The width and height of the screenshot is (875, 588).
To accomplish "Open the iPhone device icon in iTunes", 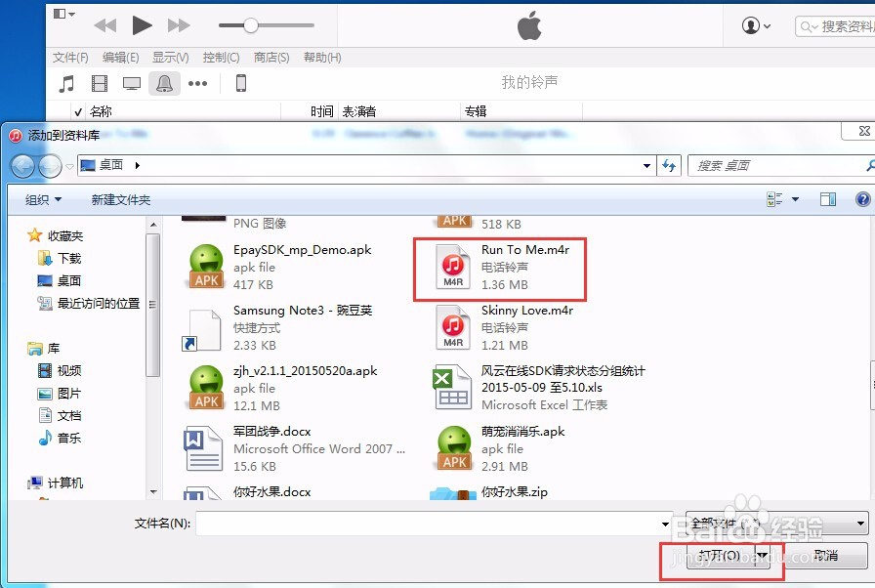I will [241, 83].
